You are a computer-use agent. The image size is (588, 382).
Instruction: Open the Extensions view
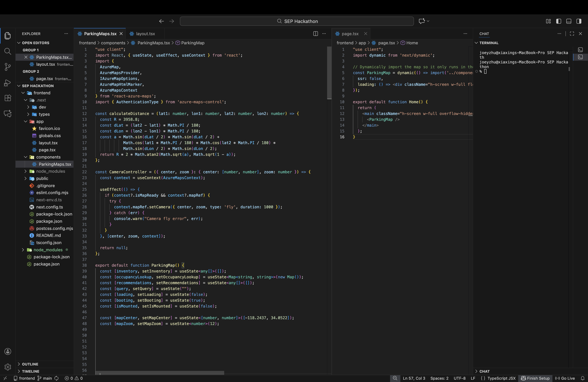(8, 98)
